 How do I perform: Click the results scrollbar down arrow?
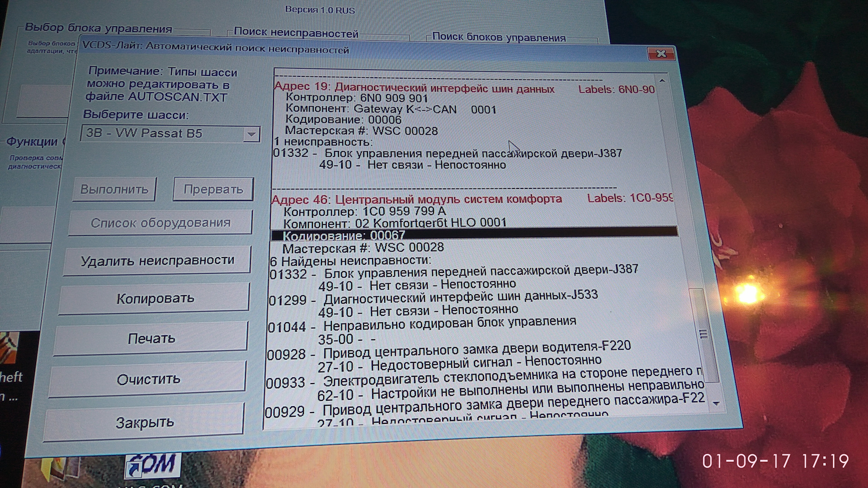click(716, 403)
